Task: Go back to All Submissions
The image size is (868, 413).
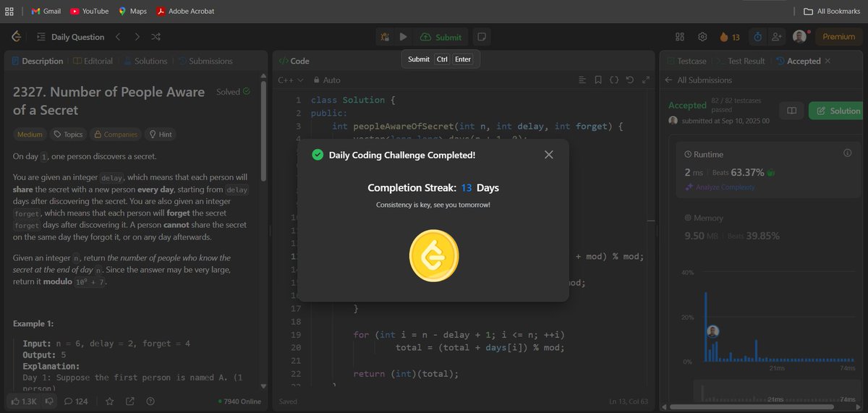Action: tap(698, 80)
